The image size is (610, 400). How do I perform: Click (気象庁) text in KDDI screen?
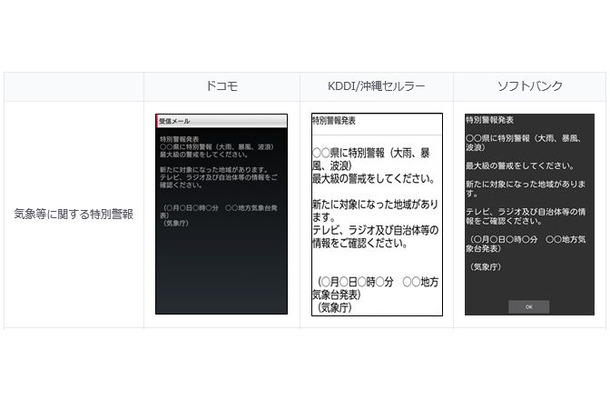(x=335, y=308)
